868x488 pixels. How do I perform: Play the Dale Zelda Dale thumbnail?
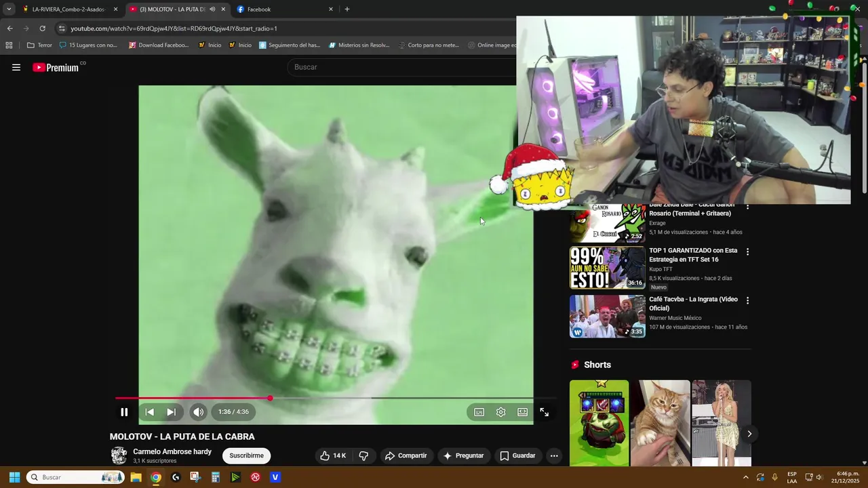tap(608, 223)
